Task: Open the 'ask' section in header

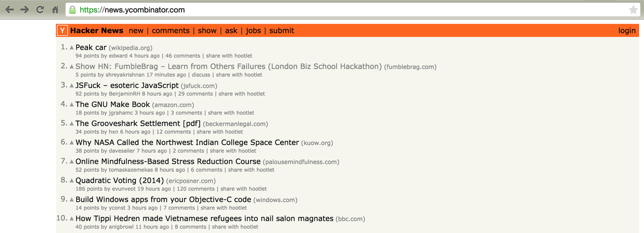Action: click(231, 31)
